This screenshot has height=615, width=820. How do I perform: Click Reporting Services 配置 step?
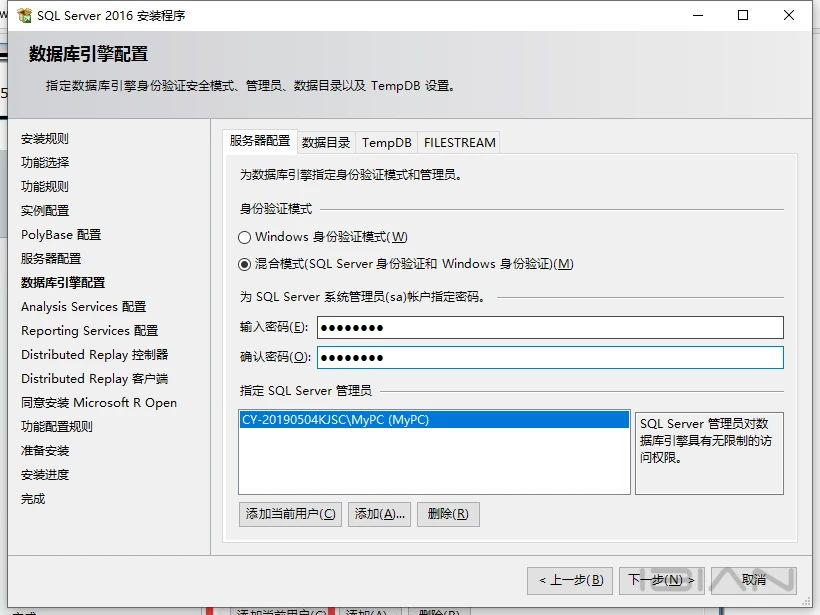(89, 331)
